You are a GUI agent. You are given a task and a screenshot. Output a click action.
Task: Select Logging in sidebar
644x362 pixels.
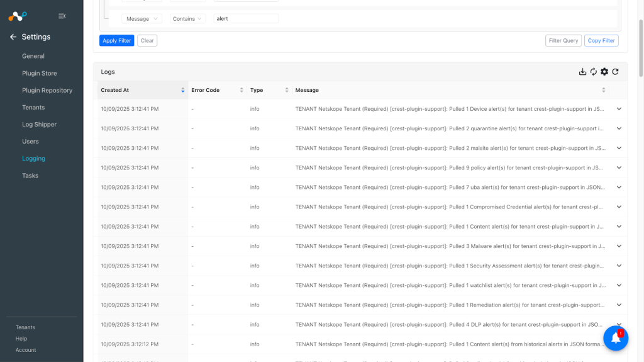coord(34,159)
